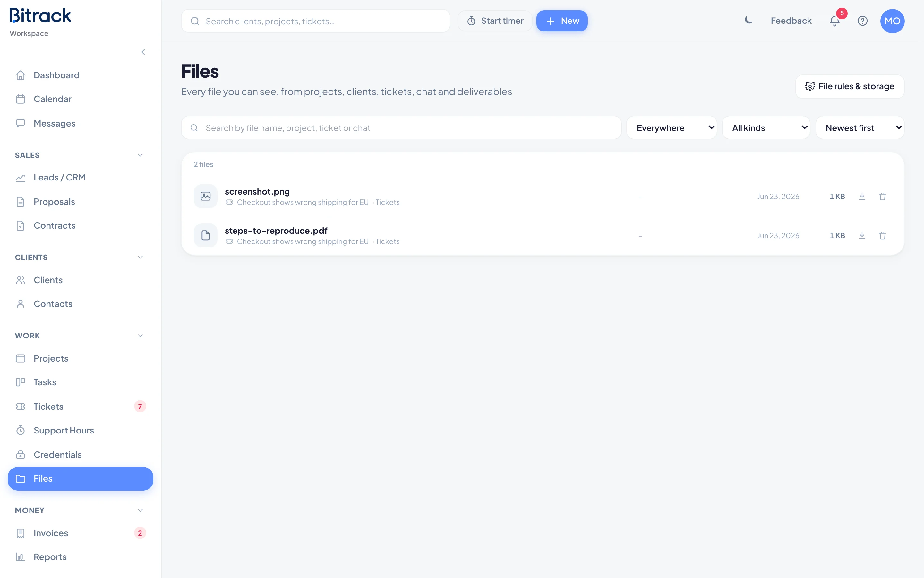Download the steps-to-reproduce.pdf file
The image size is (924, 578).
[x=862, y=235]
